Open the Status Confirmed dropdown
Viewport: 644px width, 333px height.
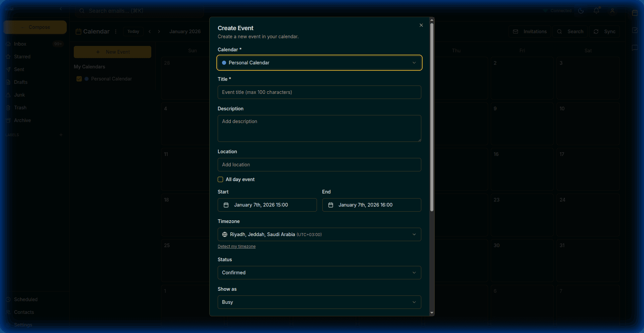(319, 273)
